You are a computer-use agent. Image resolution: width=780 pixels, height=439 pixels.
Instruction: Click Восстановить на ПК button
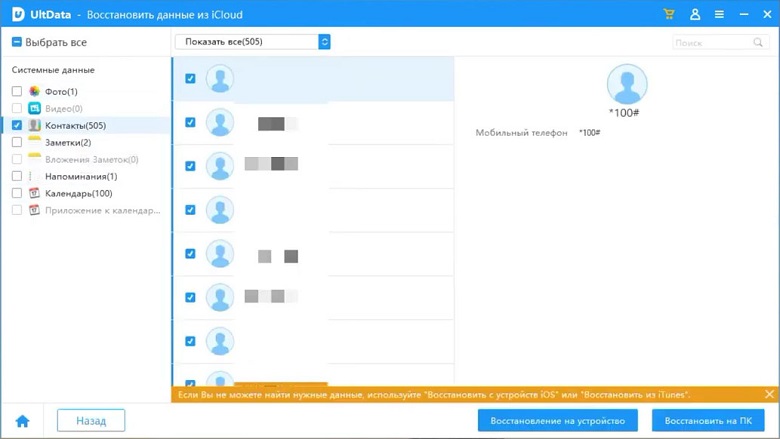point(708,421)
